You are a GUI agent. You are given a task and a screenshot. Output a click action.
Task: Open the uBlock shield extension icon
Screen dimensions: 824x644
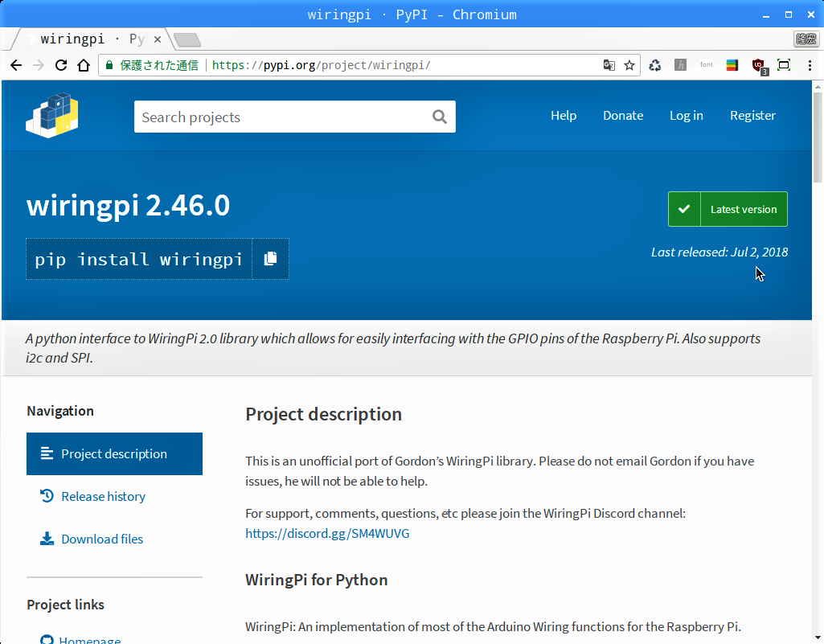point(758,66)
